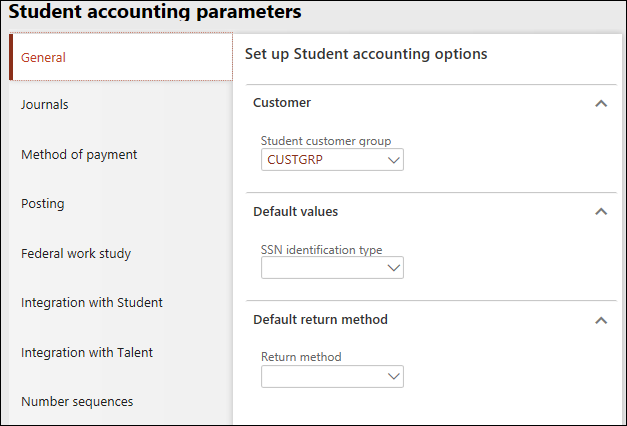Collapse Default values section with chevron
This screenshot has height=426, width=627.
[600, 212]
